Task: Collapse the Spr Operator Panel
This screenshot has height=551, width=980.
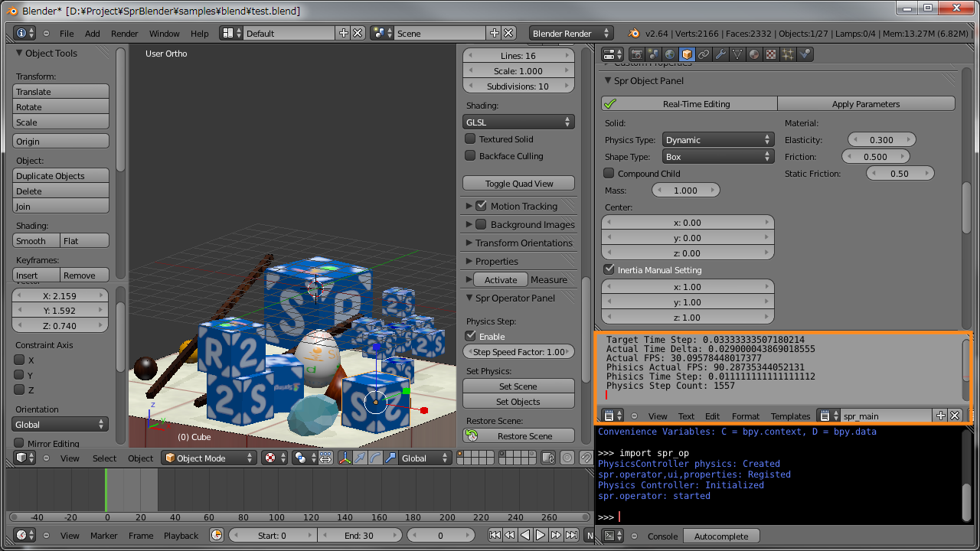Action: click(x=469, y=298)
